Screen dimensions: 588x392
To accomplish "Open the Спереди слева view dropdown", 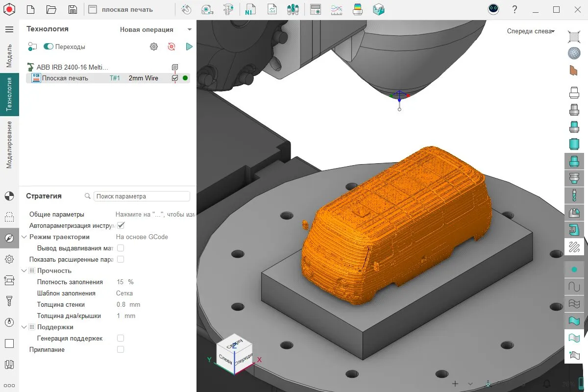I will coord(530,31).
